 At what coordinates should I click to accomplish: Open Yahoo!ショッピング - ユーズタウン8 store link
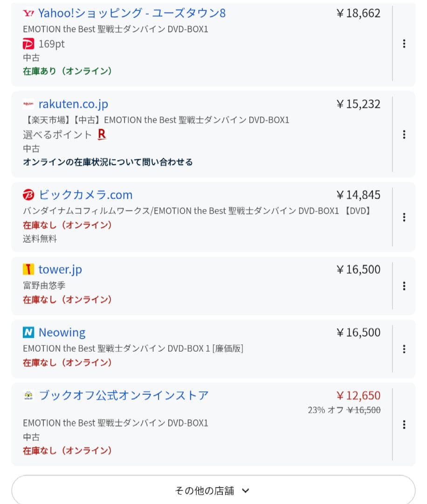132,13
